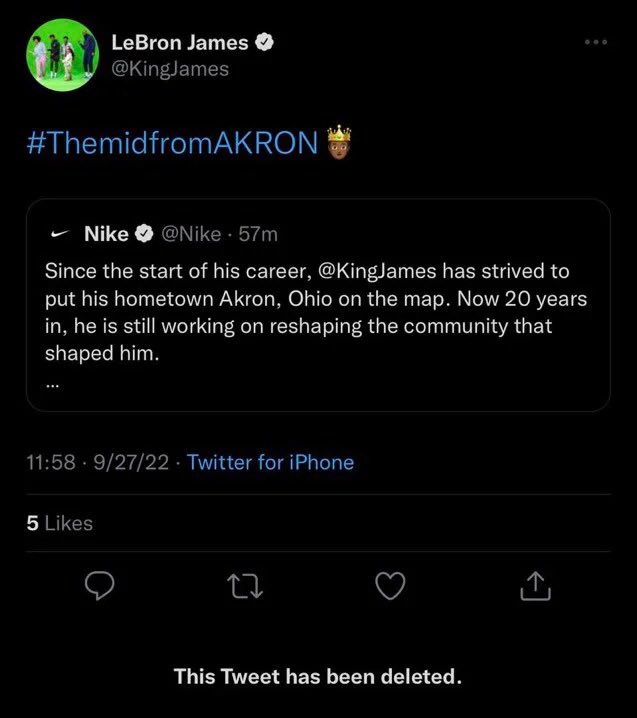This screenshot has height=718, width=637.
Task: Open LeBron James profile picture
Action: [x=63, y=55]
